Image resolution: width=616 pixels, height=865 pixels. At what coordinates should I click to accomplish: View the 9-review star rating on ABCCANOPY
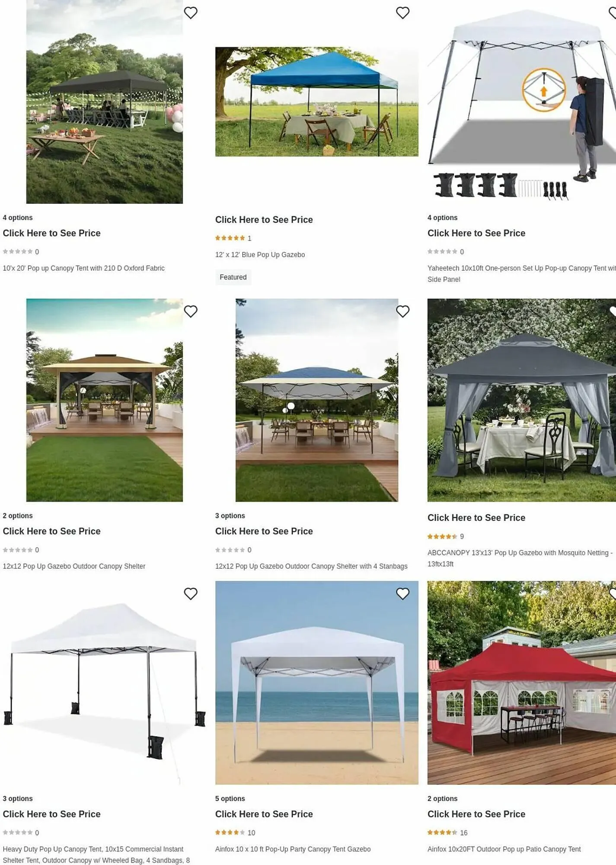tap(446, 536)
